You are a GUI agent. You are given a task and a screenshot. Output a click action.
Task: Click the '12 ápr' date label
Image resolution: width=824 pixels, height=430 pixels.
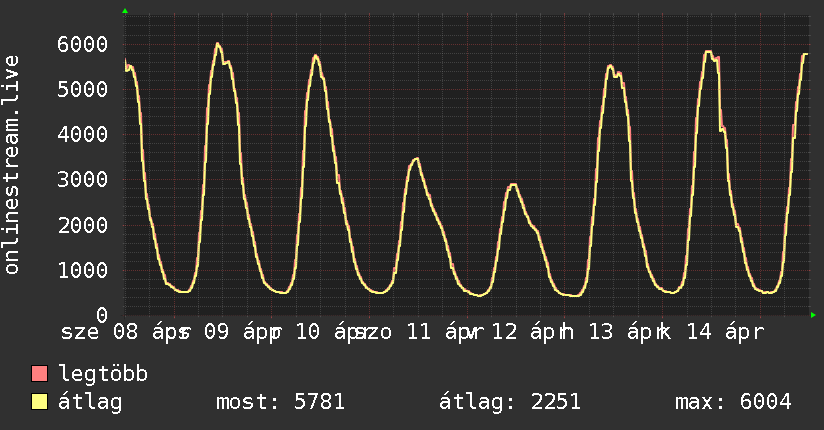[x=530, y=332]
